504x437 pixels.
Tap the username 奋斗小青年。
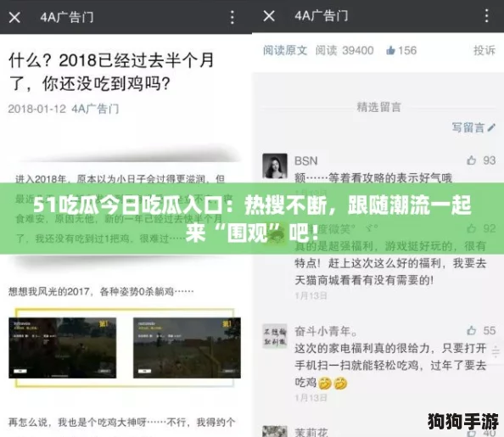(x=326, y=331)
